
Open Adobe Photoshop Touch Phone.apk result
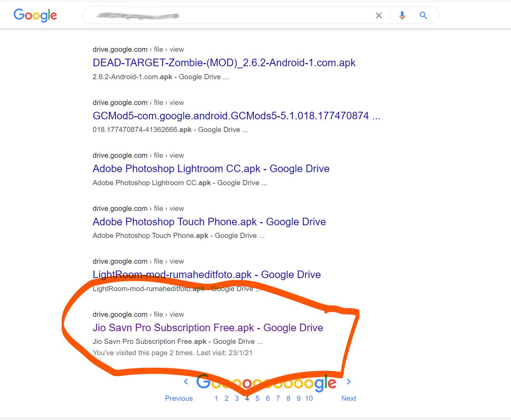click(x=209, y=222)
